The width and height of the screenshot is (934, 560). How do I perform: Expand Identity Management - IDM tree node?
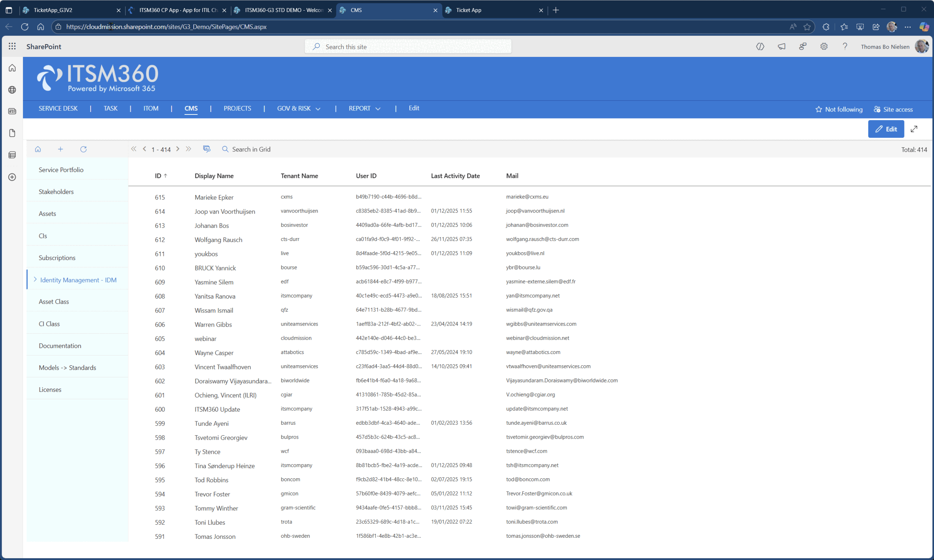35,280
